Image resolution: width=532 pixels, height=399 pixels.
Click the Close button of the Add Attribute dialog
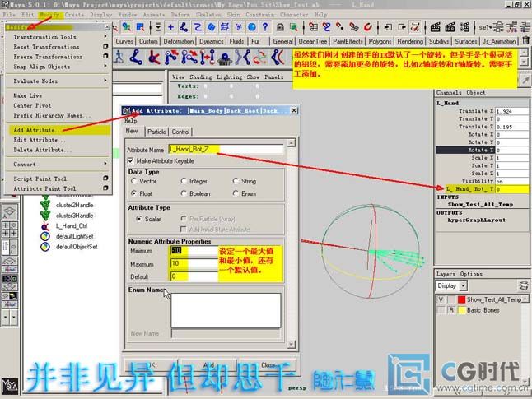point(268,365)
